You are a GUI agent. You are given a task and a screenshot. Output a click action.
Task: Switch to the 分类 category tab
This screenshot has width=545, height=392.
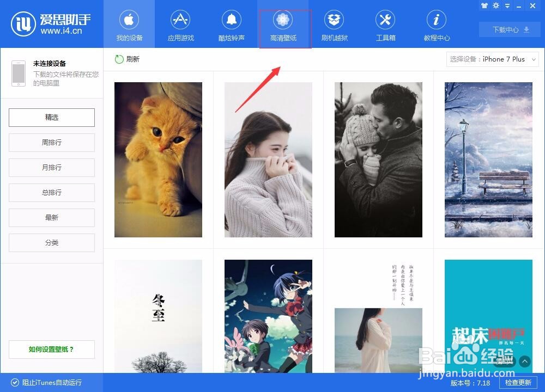tap(51, 242)
